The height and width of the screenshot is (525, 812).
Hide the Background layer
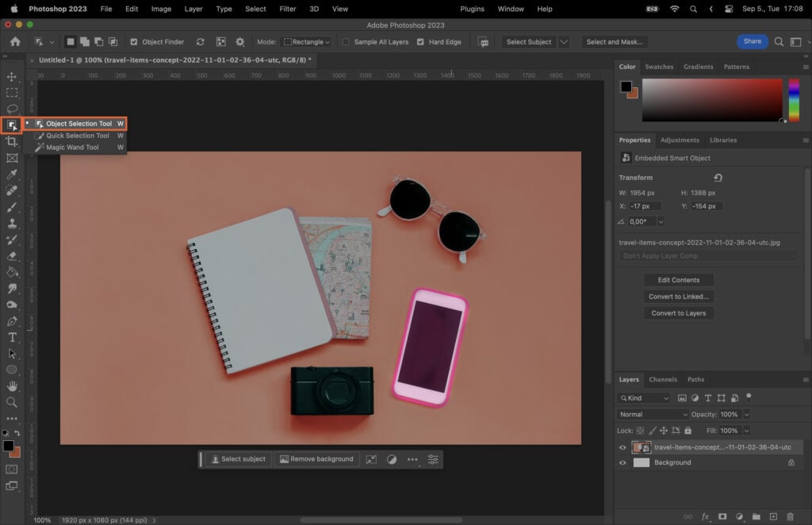pos(622,462)
